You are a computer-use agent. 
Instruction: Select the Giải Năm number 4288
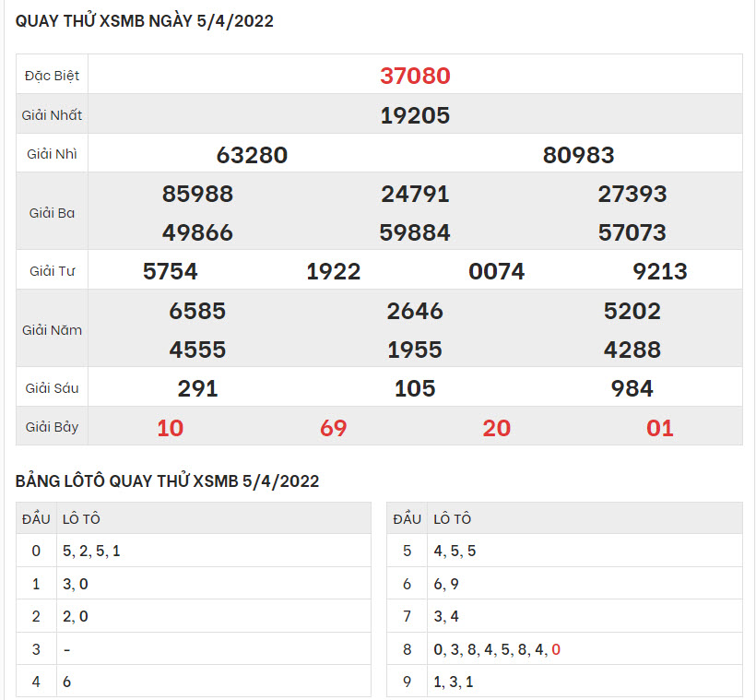coord(632,350)
